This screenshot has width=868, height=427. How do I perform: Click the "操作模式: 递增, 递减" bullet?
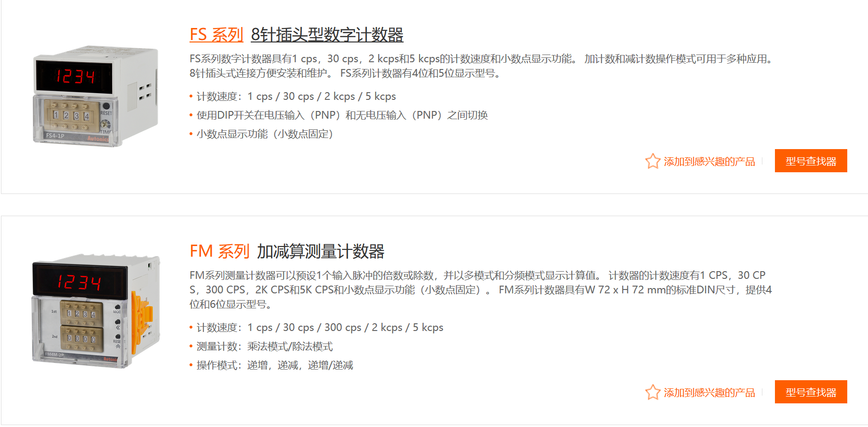point(274,365)
